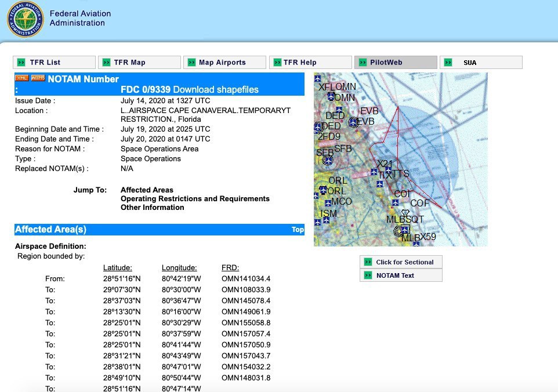Select FRD value OMN154032.2
Screen dimensions: 558x392
[x=246, y=367]
